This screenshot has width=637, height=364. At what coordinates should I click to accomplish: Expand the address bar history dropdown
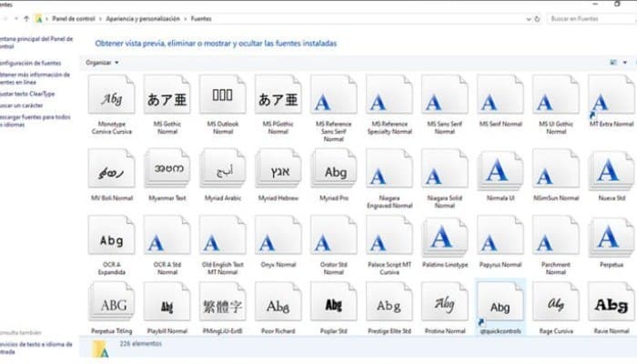528,19
